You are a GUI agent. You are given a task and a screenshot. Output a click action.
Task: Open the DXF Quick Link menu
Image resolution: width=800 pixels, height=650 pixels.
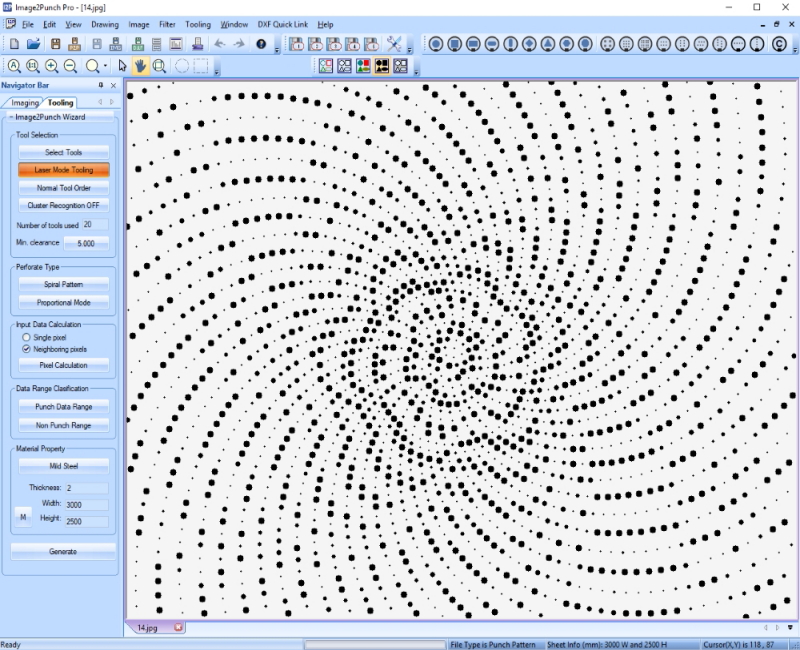[x=283, y=24]
